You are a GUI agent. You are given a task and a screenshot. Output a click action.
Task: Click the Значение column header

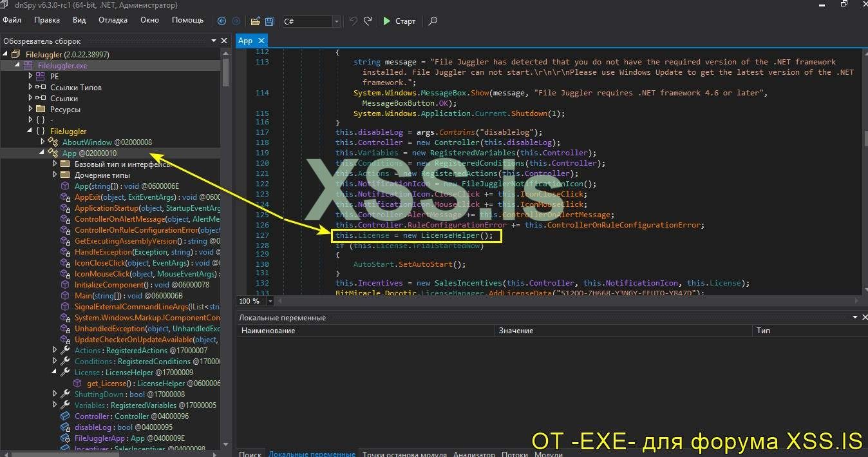(x=623, y=330)
